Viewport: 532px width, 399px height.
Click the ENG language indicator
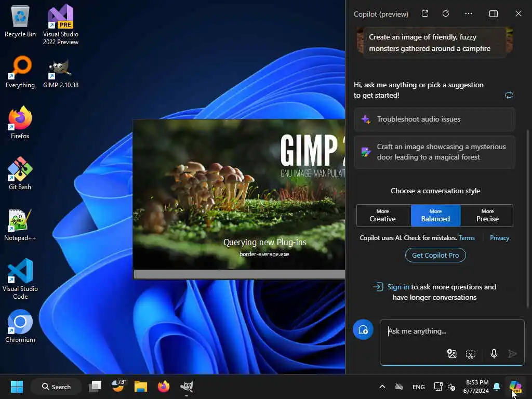(x=418, y=387)
